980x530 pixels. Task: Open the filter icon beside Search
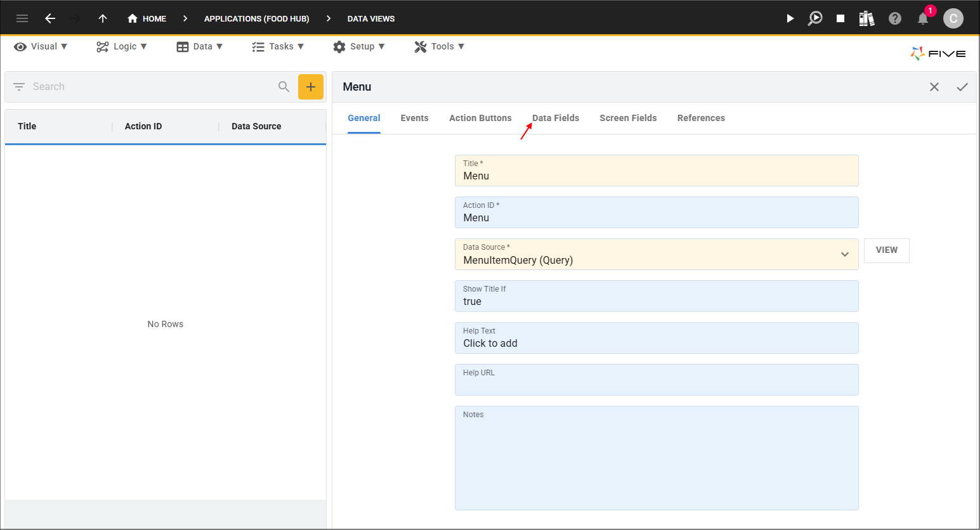19,86
